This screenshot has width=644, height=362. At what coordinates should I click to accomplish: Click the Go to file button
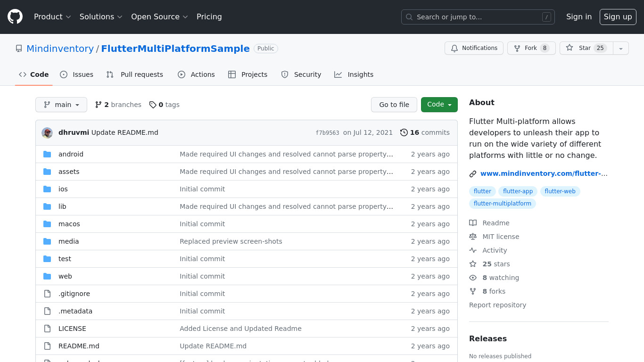[x=394, y=105]
